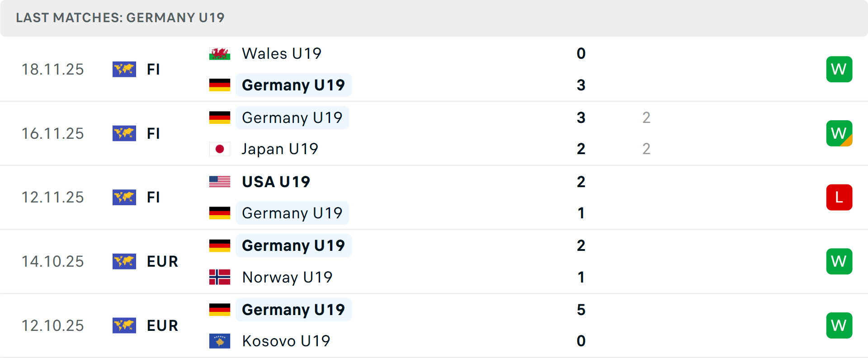The image size is (868, 358).
Task: Click the USA U19 flag icon
Action: tap(220, 182)
